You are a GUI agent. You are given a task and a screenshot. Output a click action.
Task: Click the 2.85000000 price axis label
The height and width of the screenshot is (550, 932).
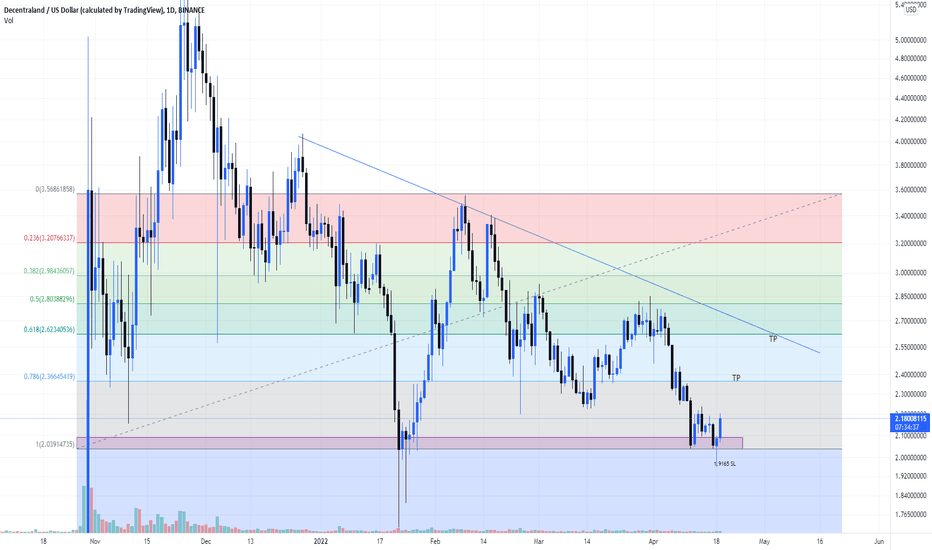pyautogui.click(x=909, y=297)
